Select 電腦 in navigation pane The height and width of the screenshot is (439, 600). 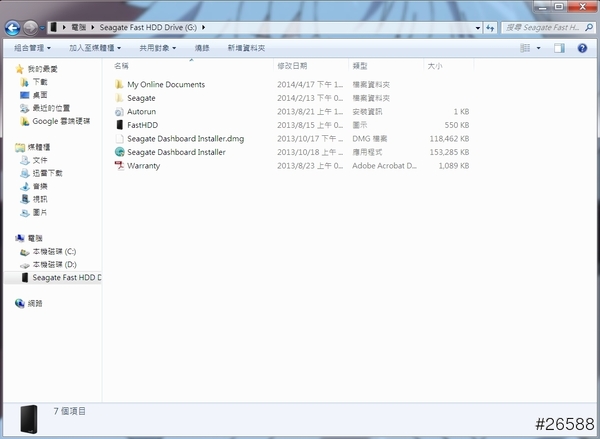coord(35,238)
